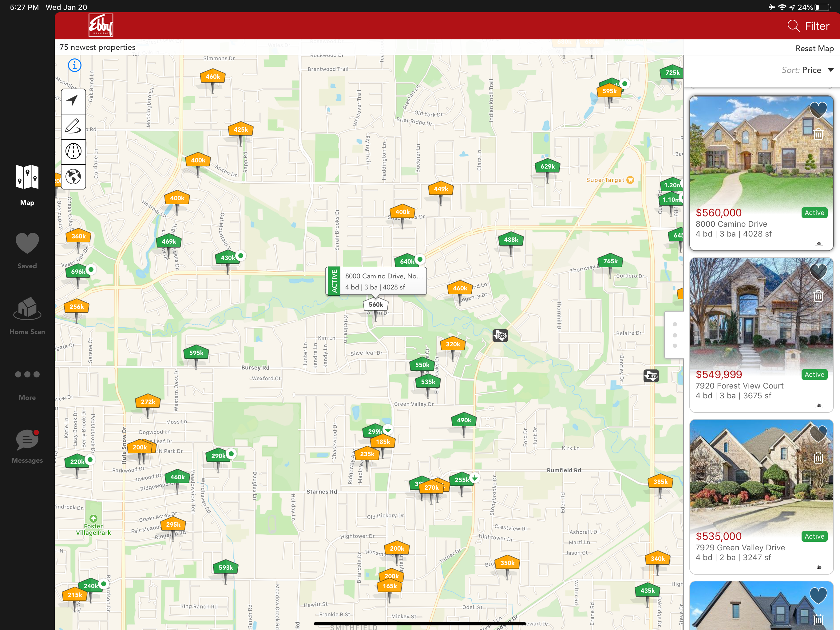Open the Saved tab
The width and height of the screenshot is (840, 630).
click(x=27, y=251)
